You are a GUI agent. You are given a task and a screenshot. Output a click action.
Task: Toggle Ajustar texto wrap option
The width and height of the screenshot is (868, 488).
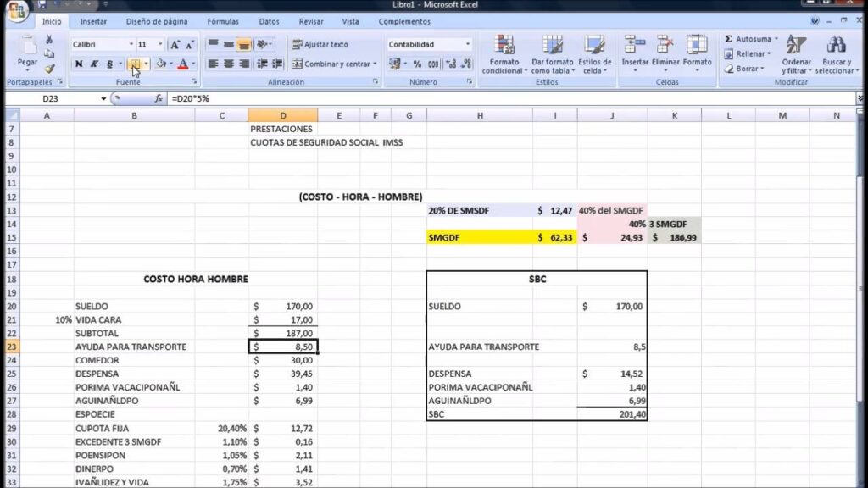point(320,44)
